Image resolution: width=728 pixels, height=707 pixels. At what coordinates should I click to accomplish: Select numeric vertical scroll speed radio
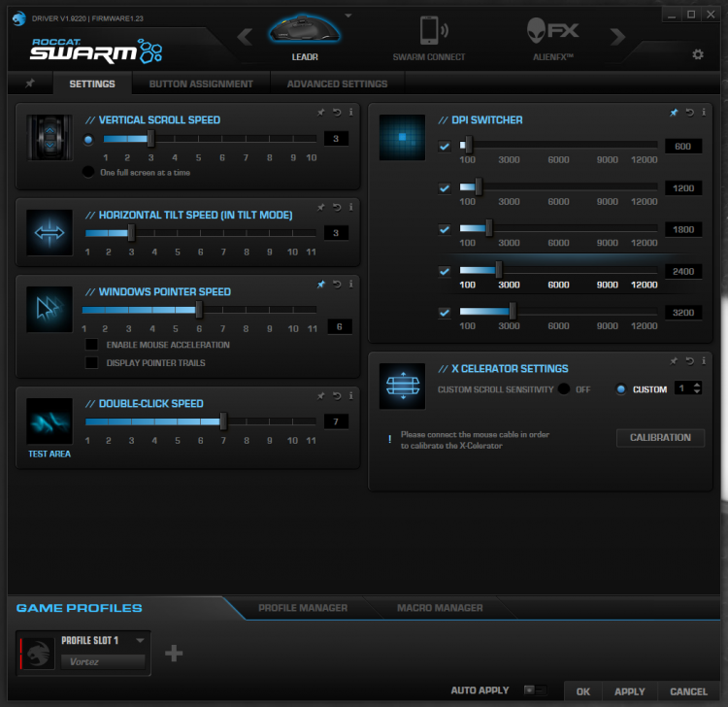pos(88,139)
